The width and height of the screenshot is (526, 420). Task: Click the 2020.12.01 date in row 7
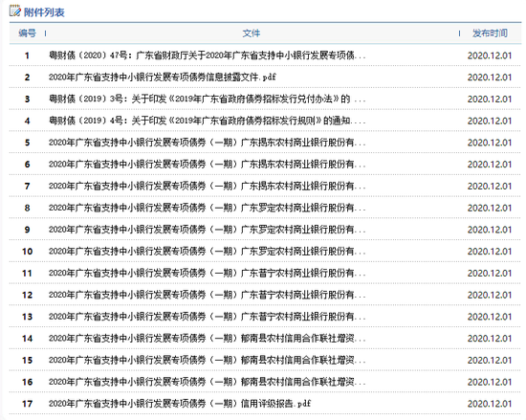pos(490,187)
